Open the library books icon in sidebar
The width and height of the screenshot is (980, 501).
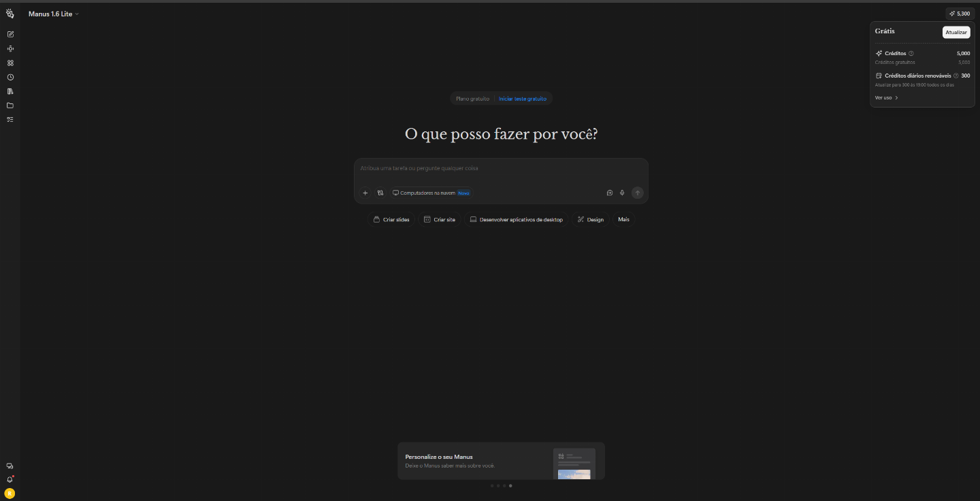coord(10,91)
